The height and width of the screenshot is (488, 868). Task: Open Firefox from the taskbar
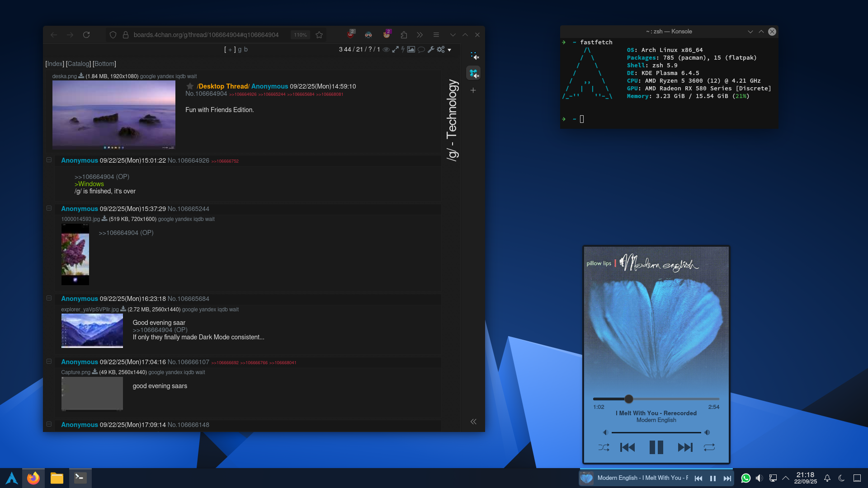coord(33,478)
